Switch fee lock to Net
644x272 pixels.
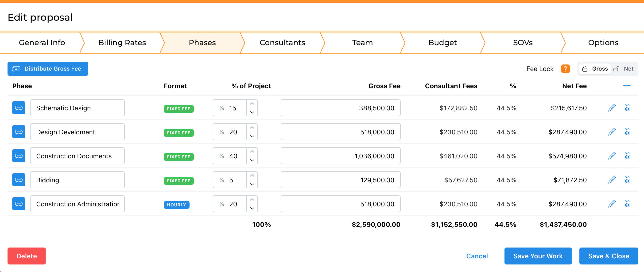624,69
